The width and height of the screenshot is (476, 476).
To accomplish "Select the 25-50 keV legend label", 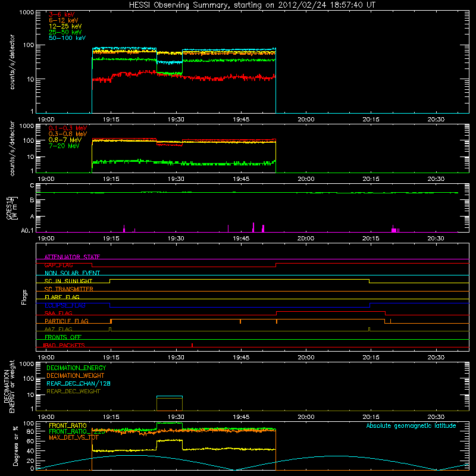I will (65, 32).
